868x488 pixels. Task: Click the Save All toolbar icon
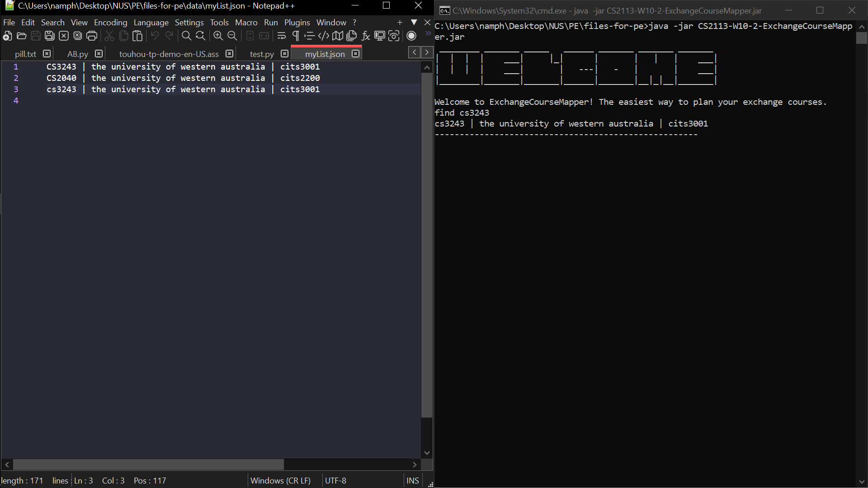[x=50, y=36]
